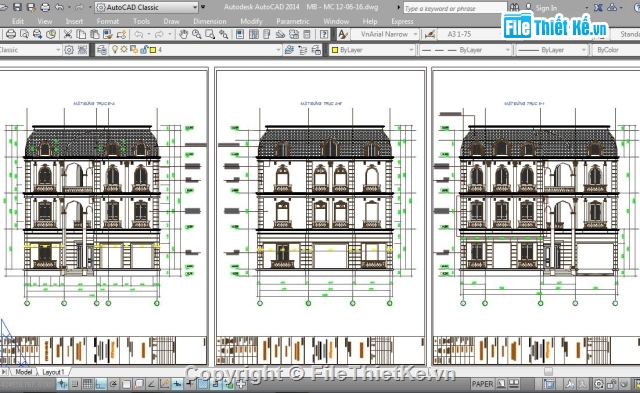Open the Properties palette icon
The width and height of the screenshot is (640, 393).
[x=240, y=34]
